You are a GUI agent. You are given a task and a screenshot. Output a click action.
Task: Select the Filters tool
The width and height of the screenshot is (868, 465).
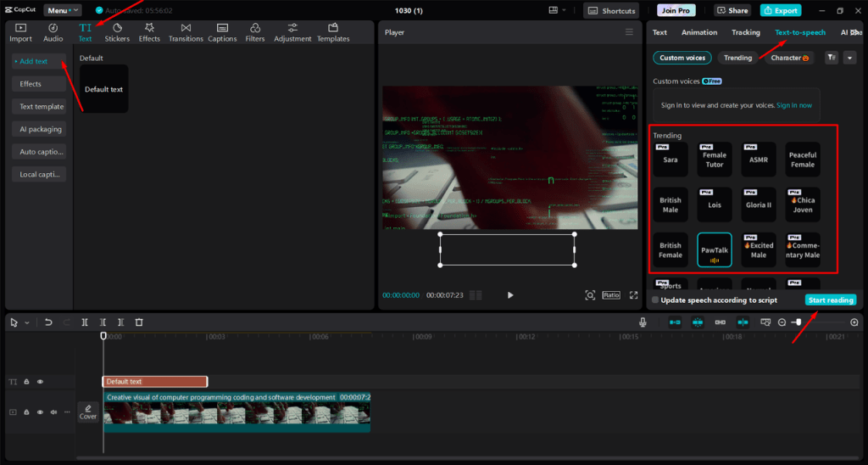pyautogui.click(x=255, y=32)
